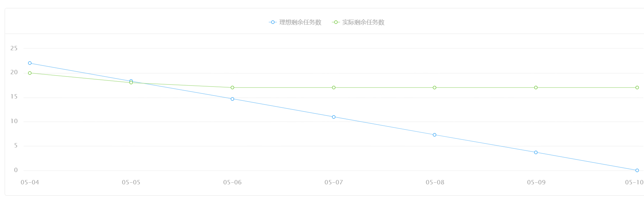This screenshot has height=198, width=644.
Task: Click the 25 y-axis value label
Action: (14, 49)
